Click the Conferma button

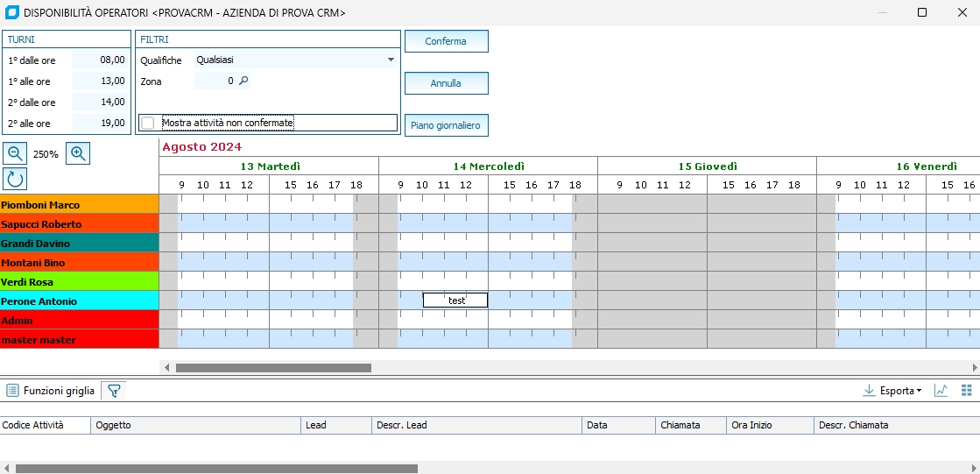coord(447,41)
